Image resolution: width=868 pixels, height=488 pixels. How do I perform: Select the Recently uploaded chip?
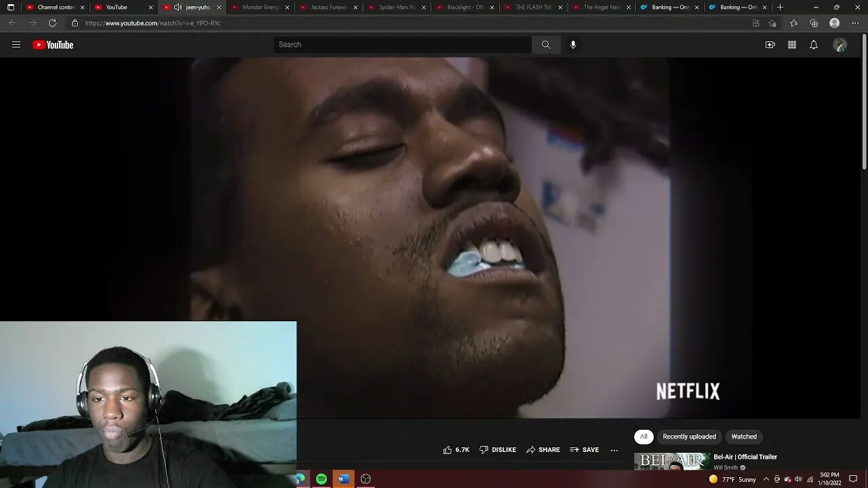click(689, 436)
